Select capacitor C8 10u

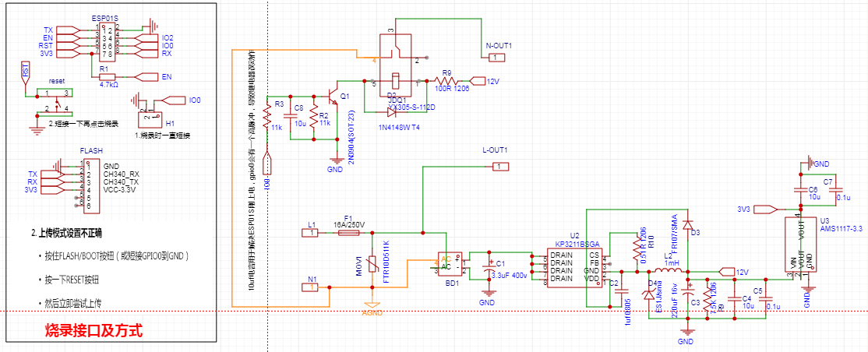tap(290, 116)
